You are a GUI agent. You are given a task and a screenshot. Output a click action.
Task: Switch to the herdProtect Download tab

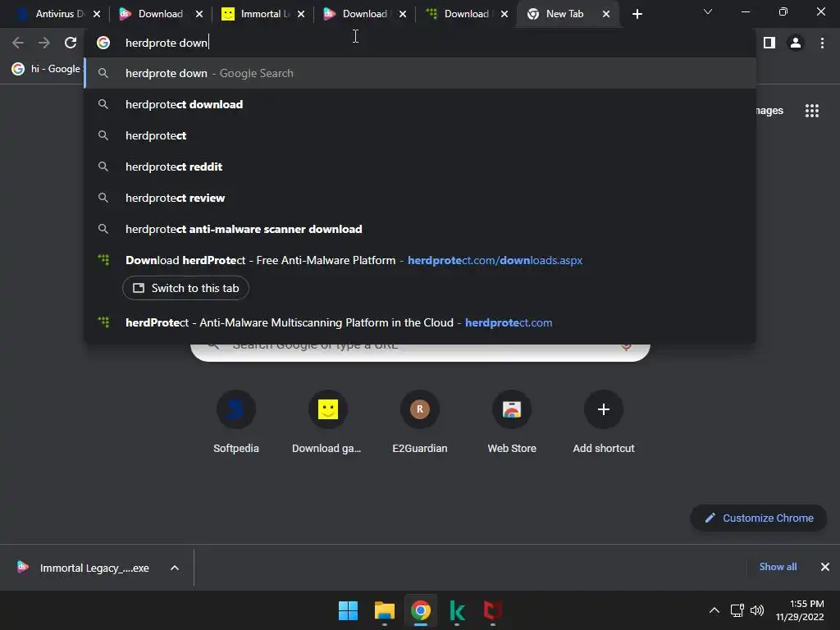tap(466, 14)
